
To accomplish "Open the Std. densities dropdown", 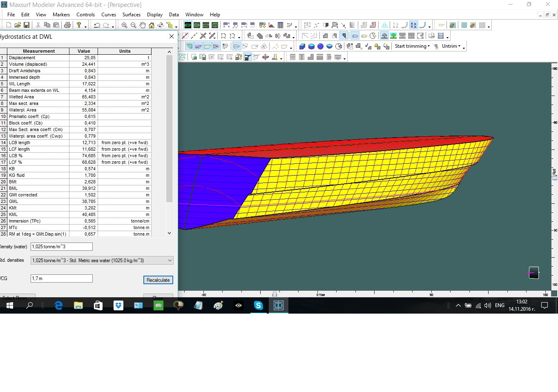I will [x=170, y=261].
